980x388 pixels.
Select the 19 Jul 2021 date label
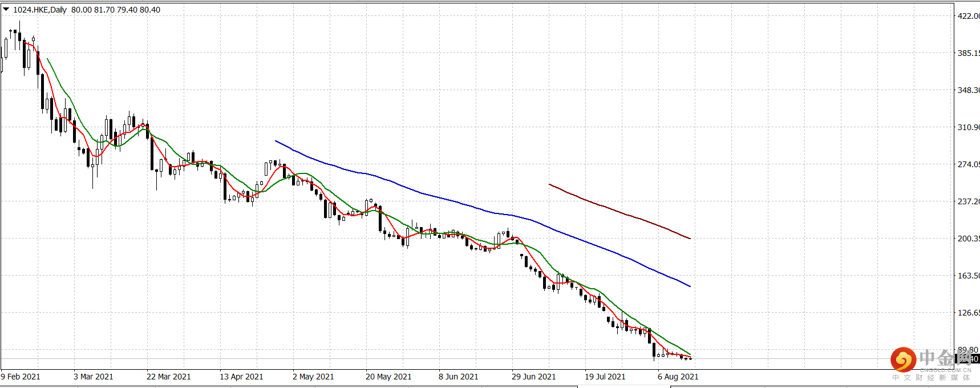[605, 377]
